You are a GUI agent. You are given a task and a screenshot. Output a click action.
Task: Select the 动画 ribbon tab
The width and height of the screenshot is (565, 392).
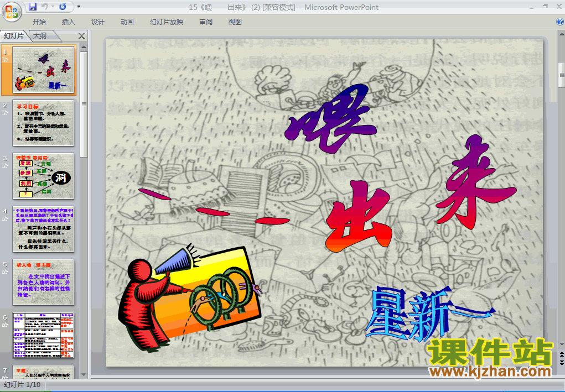[x=127, y=22]
